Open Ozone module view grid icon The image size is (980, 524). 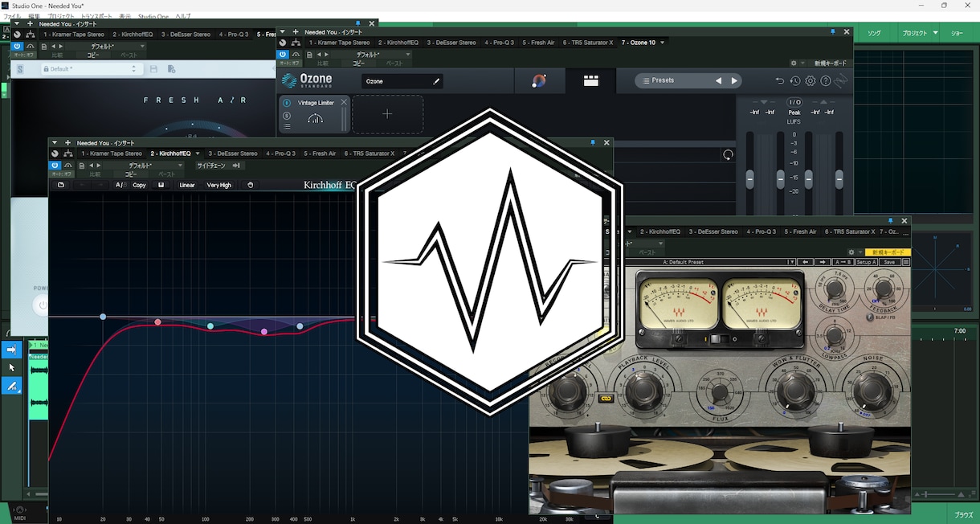(591, 80)
